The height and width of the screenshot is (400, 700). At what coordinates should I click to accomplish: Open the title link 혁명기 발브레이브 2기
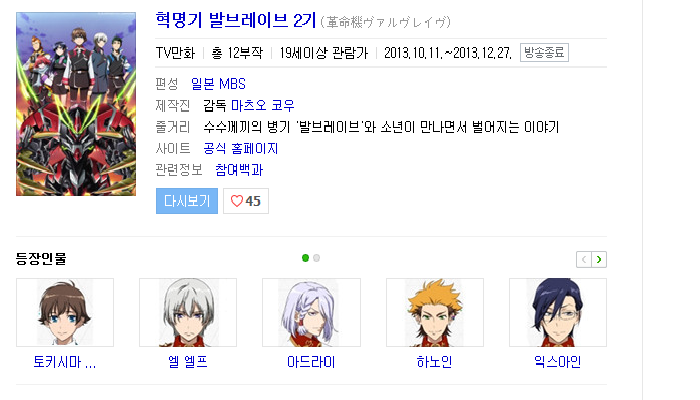[236, 21]
